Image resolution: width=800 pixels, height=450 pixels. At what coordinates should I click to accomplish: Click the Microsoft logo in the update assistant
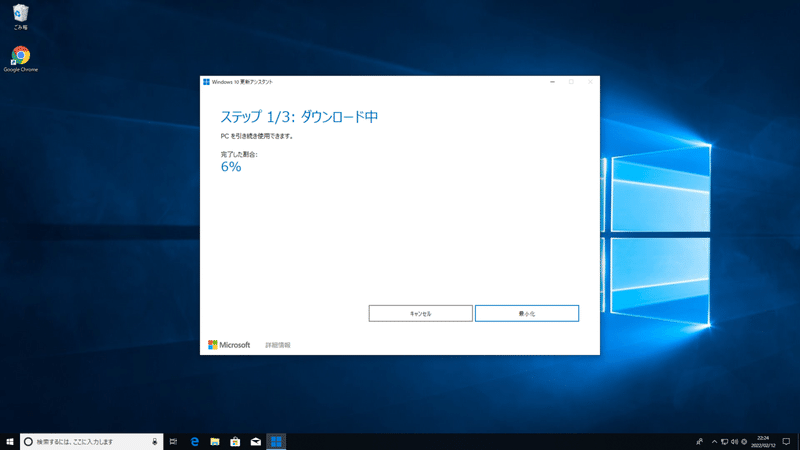pos(229,345)
